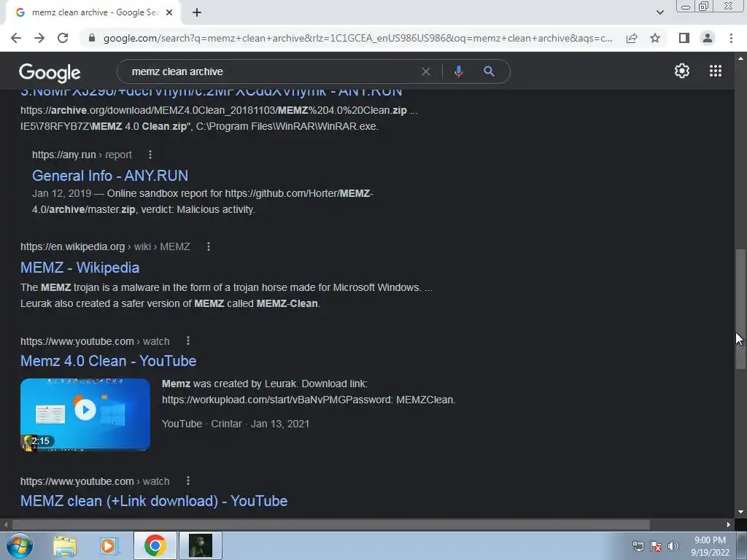Click the scroll up arrow
This screenshot has height=560, width=747.
point(740,58)
